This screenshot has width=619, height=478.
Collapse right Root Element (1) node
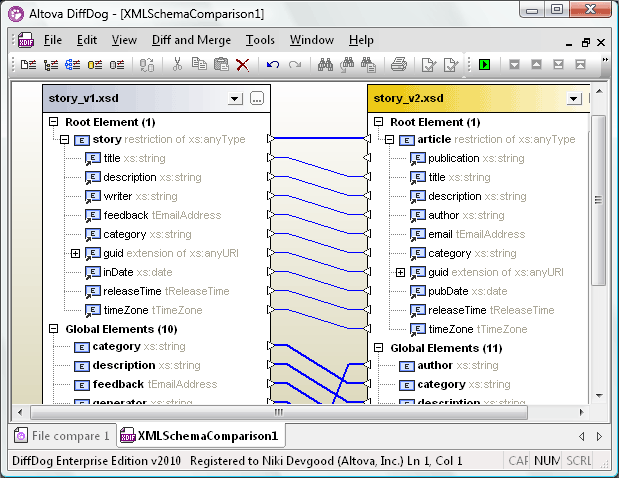(378, 122)
